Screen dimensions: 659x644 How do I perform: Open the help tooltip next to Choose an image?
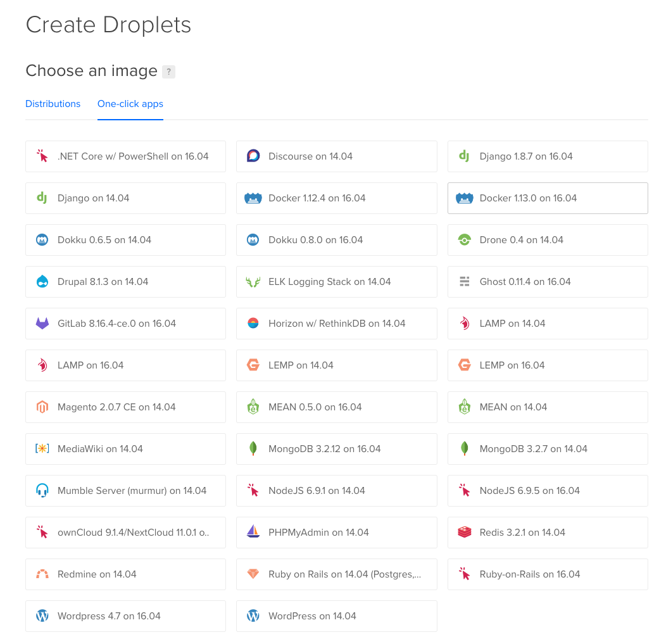tap(168, 72)
